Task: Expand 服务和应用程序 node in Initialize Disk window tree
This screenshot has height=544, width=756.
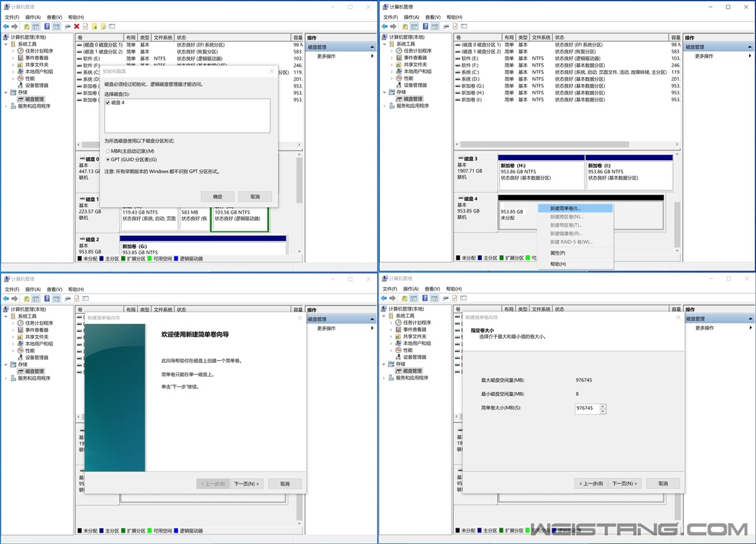Action: [x=6, y=106]
